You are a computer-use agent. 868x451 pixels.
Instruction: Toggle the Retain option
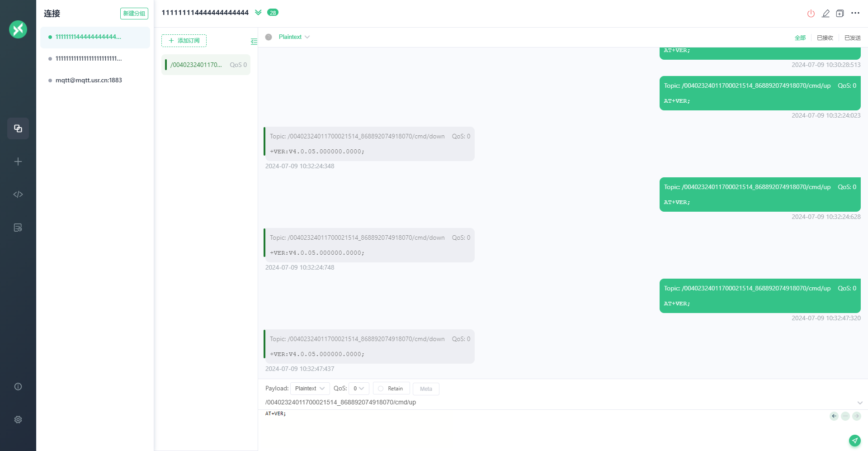click(391, 389)
